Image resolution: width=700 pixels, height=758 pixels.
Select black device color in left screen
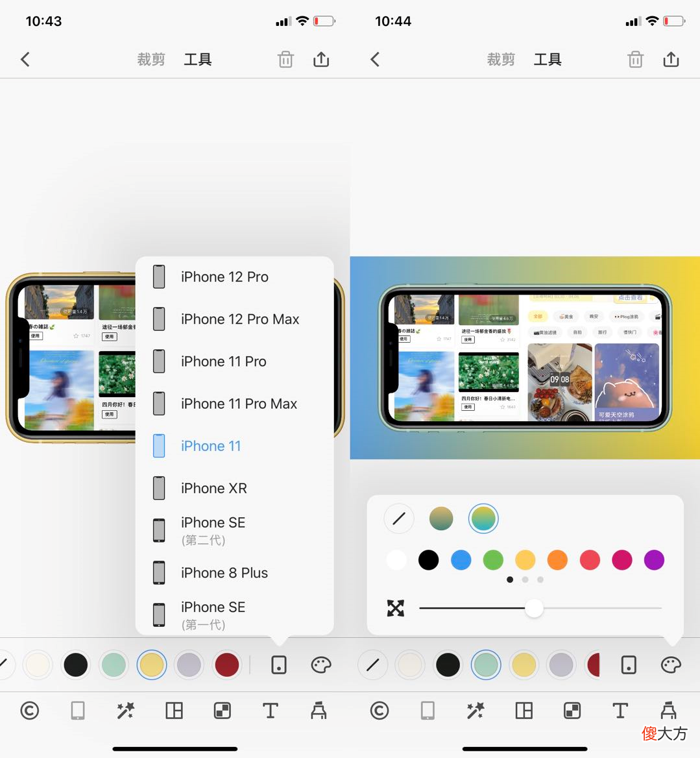tap(76, 665)
